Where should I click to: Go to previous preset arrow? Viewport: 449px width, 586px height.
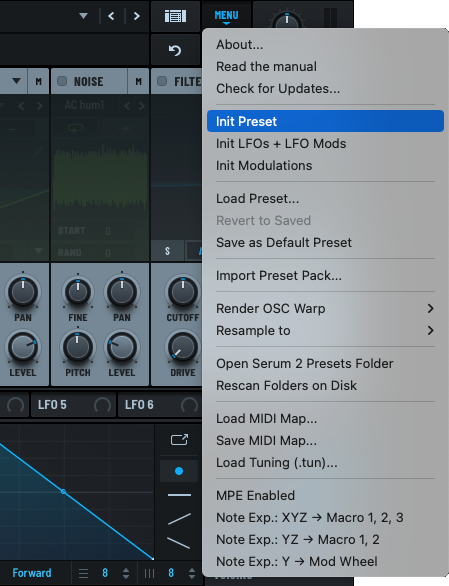coord(111,16)
